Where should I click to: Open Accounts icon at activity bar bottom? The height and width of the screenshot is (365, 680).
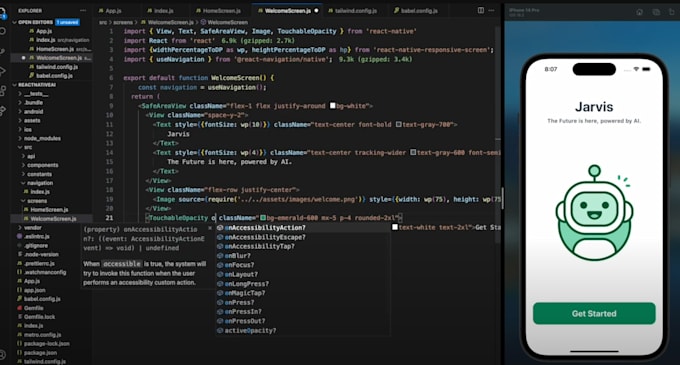pyautogui.click(x=3, y=354)
